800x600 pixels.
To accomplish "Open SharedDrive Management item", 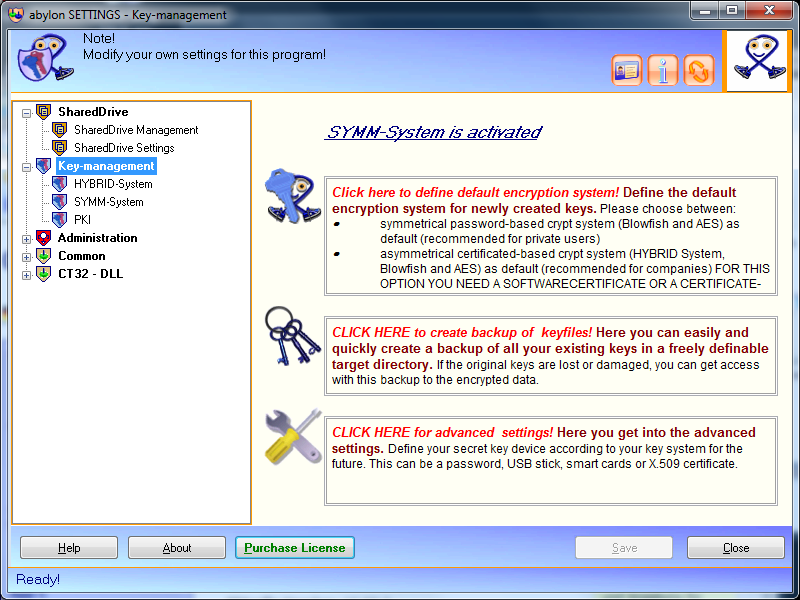I will pyautogui.click(x=136, y=130).
